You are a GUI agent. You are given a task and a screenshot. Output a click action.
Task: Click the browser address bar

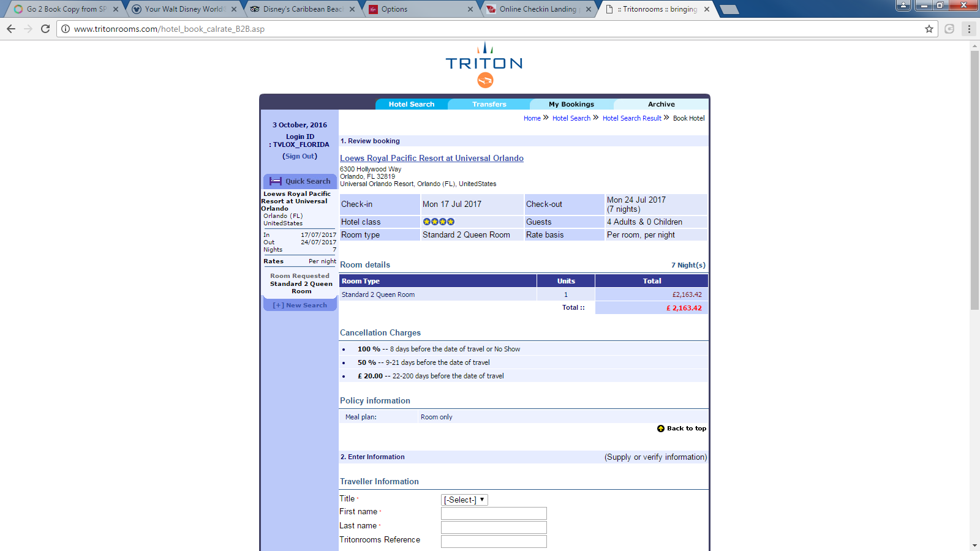(496, 29)
